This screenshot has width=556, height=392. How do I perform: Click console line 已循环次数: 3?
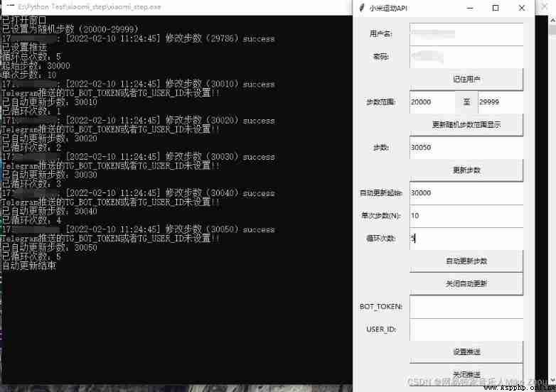click(x=31, y=184)
